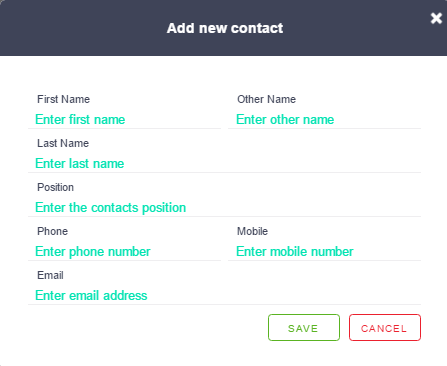Viewport: 447px width, 366px height.
Task: Save the new contact
Action: pyautogui.click(x=304, y=328)
